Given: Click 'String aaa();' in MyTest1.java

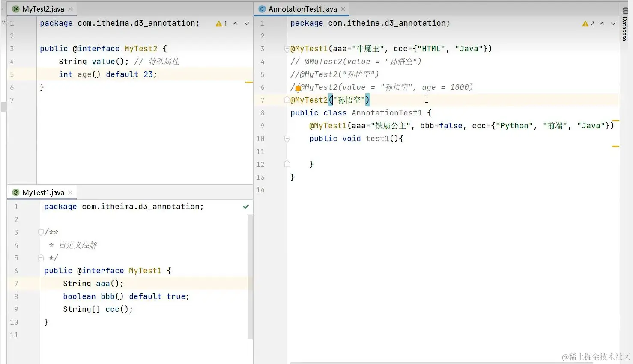Looking at the screenshot, I should coord(93,284).
